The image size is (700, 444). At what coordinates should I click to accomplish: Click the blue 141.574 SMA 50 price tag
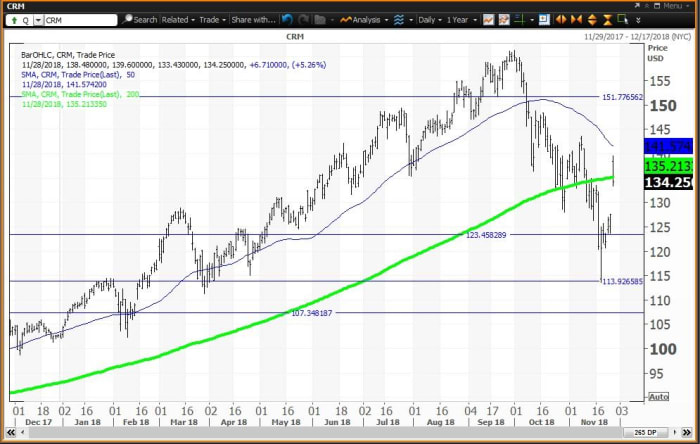(668, 146)
